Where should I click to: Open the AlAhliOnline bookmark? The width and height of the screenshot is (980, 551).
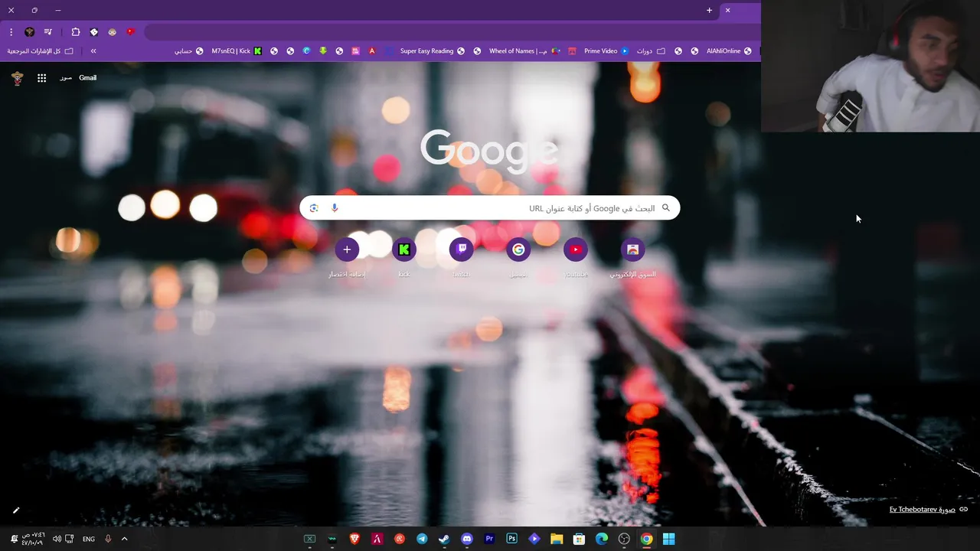(728, 51)
